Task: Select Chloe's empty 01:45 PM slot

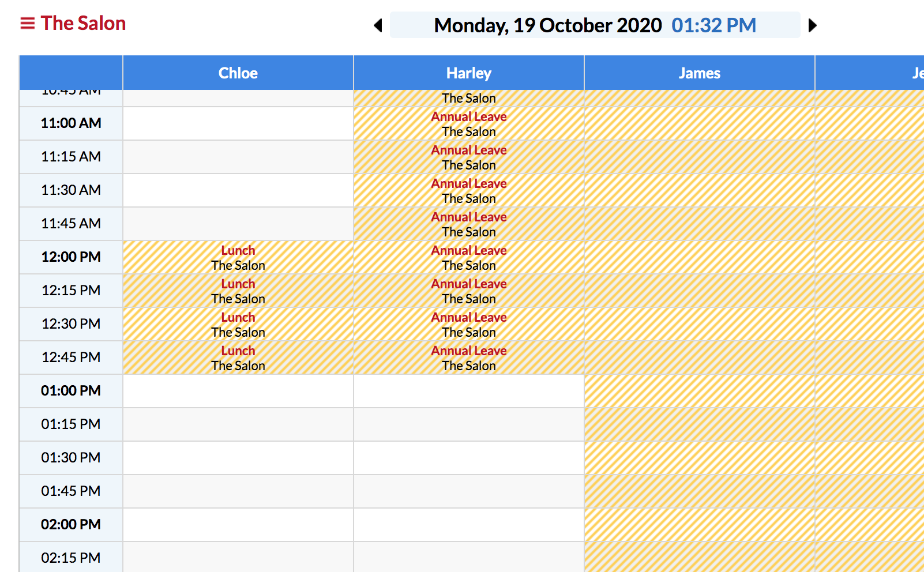Action: click(x=238, y=491)
